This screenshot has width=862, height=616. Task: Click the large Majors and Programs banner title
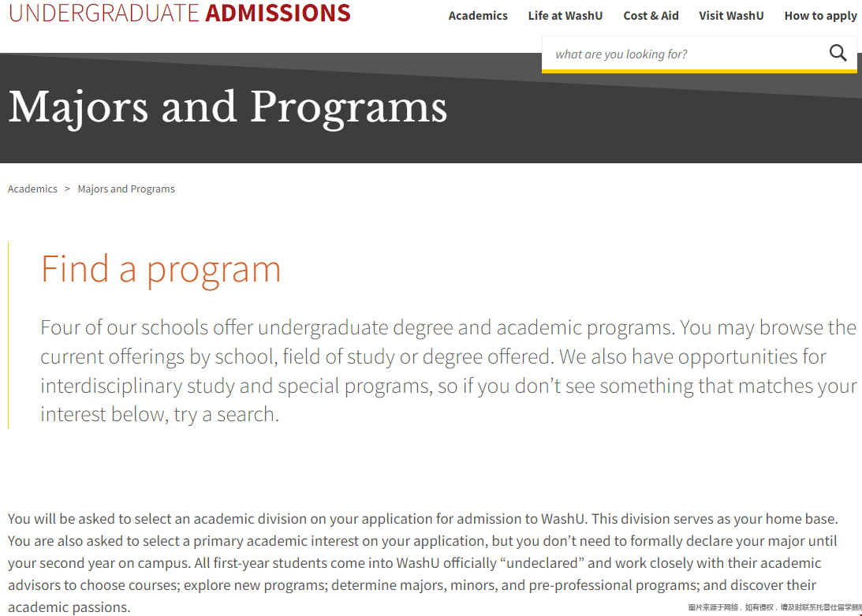228,107
